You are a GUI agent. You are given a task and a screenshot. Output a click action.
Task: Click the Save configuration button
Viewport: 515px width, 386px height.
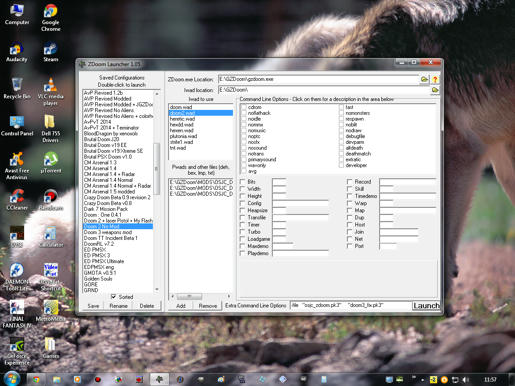pyautogui.click(x=93, y=306)
